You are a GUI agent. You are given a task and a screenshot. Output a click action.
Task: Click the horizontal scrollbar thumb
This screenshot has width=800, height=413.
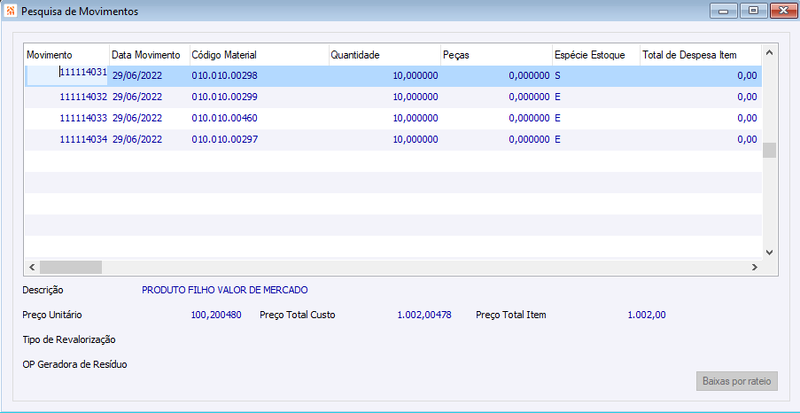[x=71, y=267]
